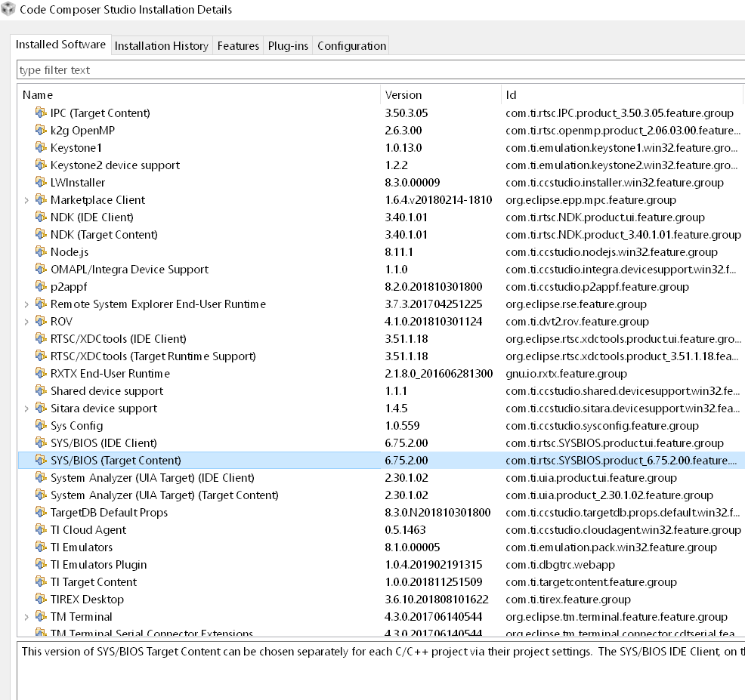The image size is (745, 700).
Task: Click Id org.eclipse.epp.mpc.feature.group
Action: 591,200
